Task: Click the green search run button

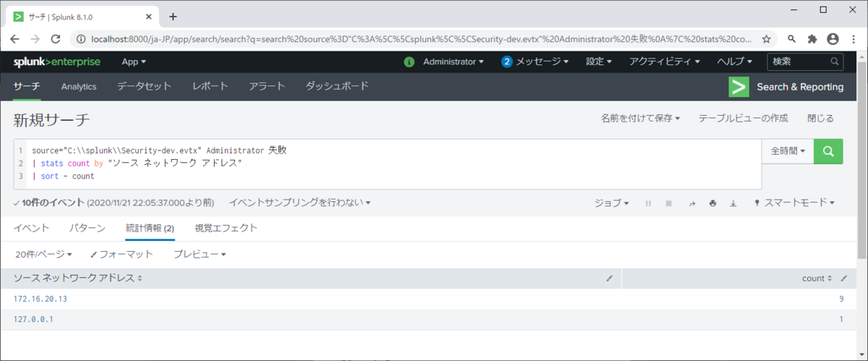Action: tap(828, 151)
